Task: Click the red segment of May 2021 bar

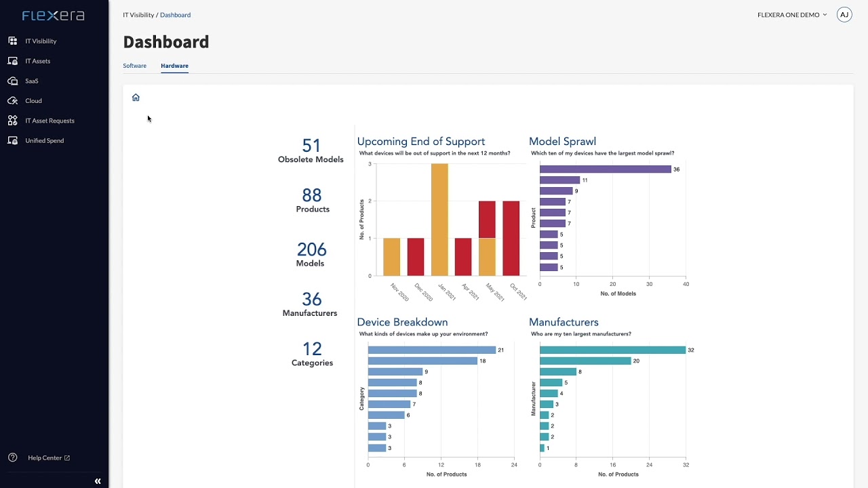Action: [487, 220]
